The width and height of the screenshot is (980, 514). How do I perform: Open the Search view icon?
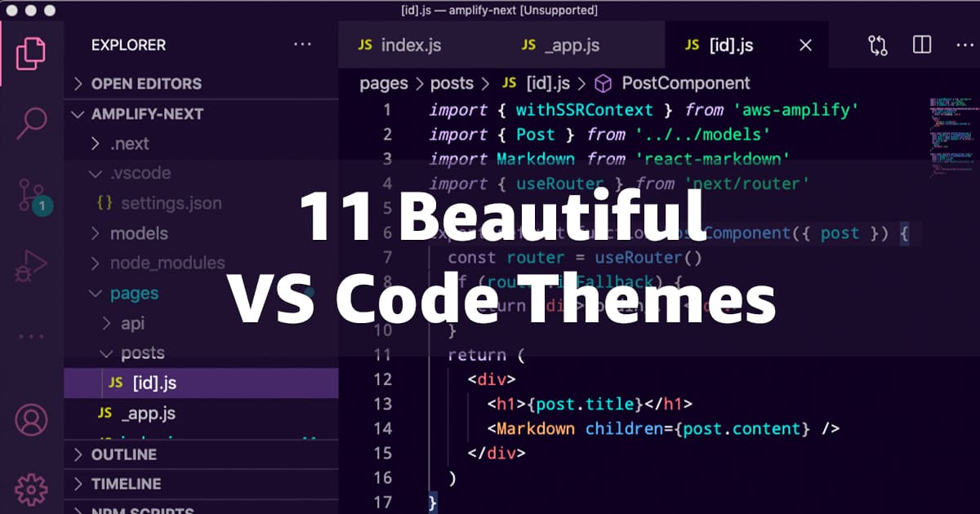31,123
